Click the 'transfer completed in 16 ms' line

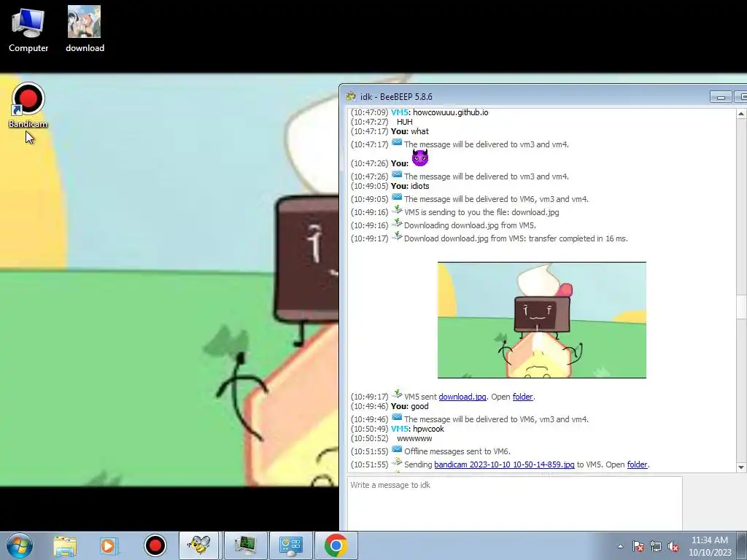516,238
